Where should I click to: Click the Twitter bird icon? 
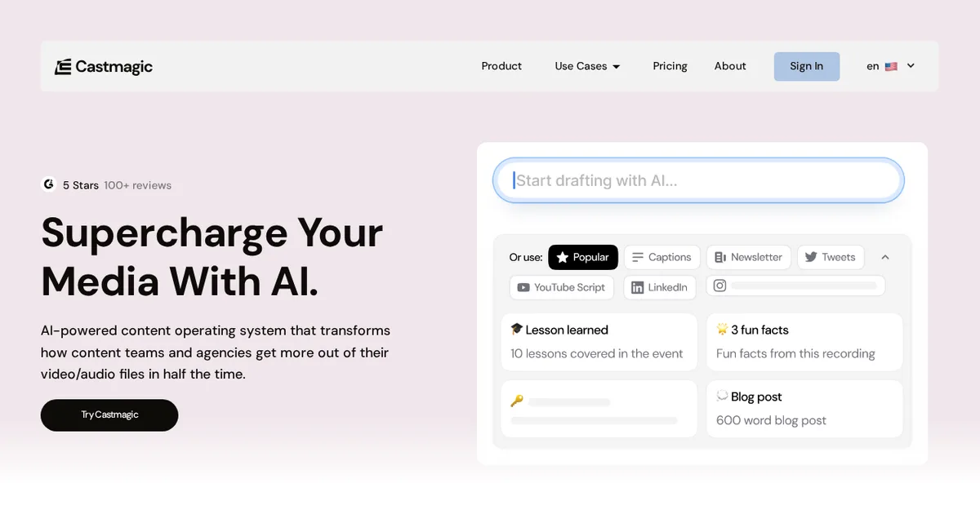click(x=811, y=257)
